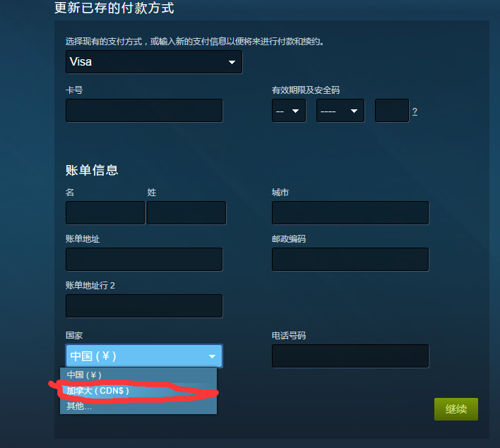The height and width of the screenshot is (448, 500).
Task: Select 中国 (¥) from the country list
Action: pyautogui.click(x=138, y=375)
